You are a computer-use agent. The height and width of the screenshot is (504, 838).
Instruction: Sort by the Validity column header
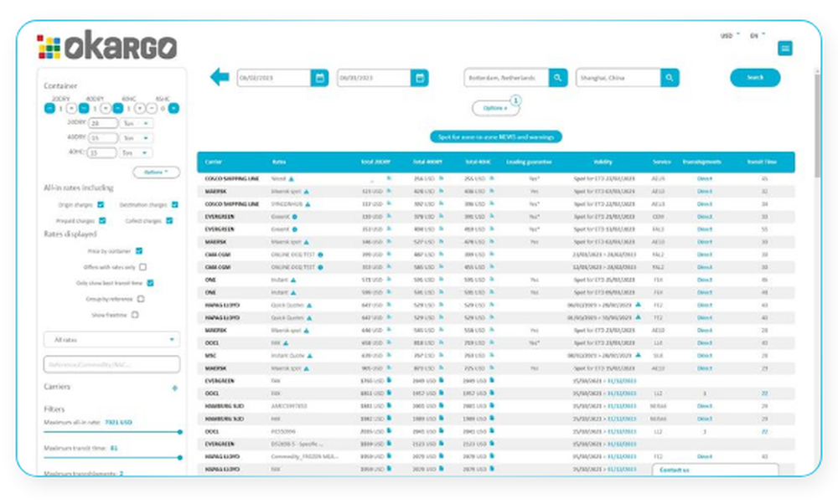click(x=603, y=162)
